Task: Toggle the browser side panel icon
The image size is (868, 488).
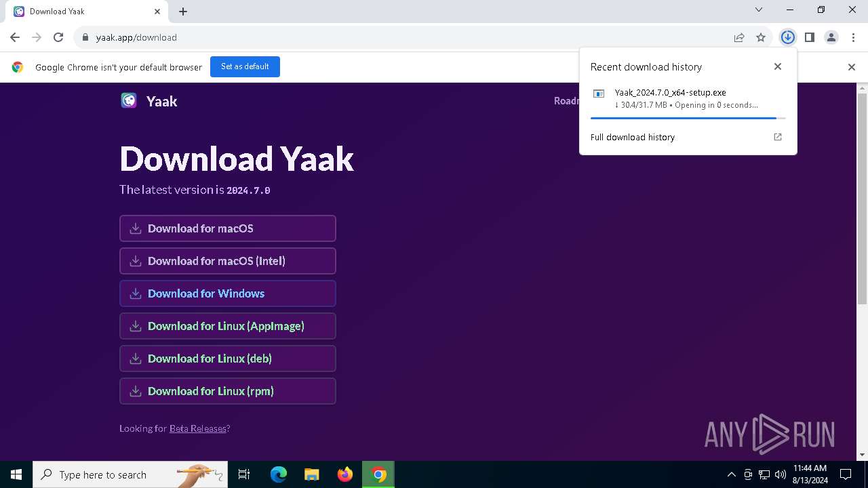Action: [810, 37]
